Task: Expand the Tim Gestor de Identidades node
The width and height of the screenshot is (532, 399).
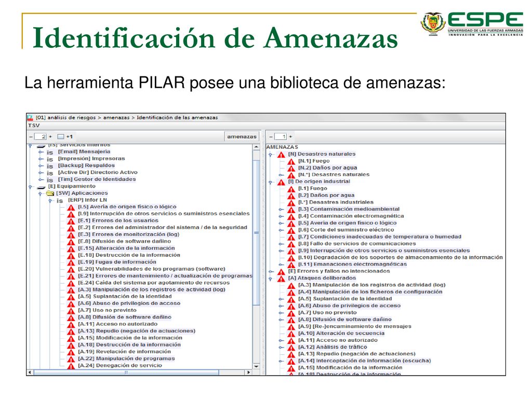Action: (41, 179)
